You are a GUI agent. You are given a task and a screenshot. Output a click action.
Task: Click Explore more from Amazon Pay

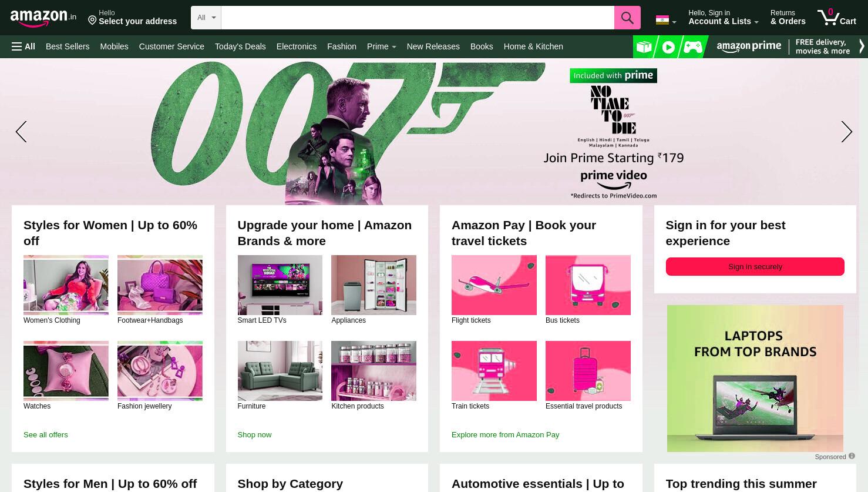(x=505, y=435)
